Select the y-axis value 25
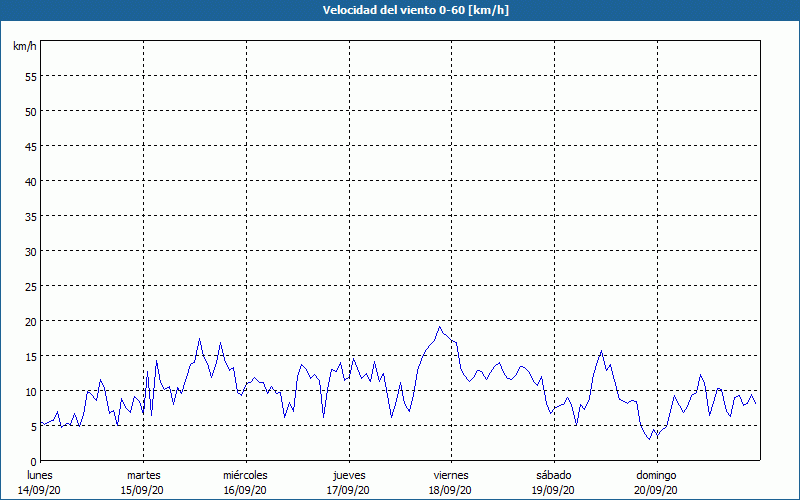The height and width of the screenshot is (500, 800). coord(31,287)
